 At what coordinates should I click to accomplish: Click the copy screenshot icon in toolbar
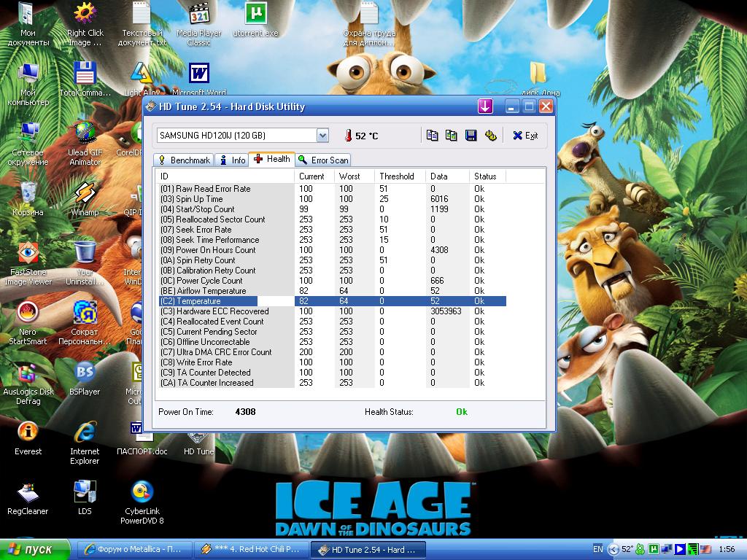click(x=452, y=135)
